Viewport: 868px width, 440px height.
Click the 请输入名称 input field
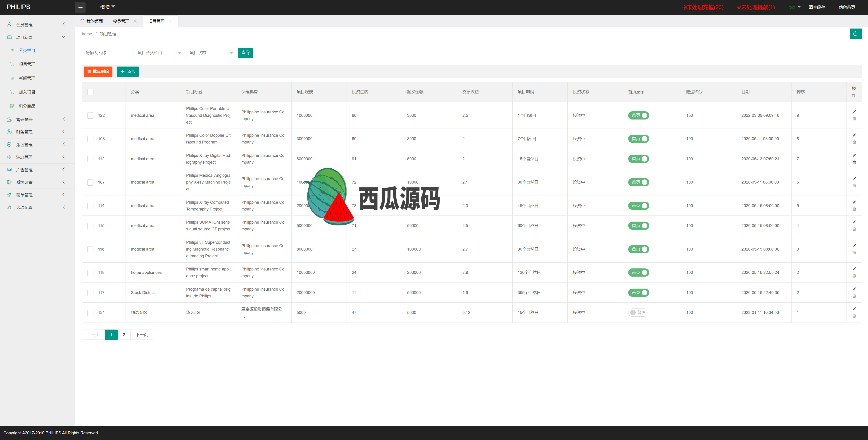(x=107, y=53)
